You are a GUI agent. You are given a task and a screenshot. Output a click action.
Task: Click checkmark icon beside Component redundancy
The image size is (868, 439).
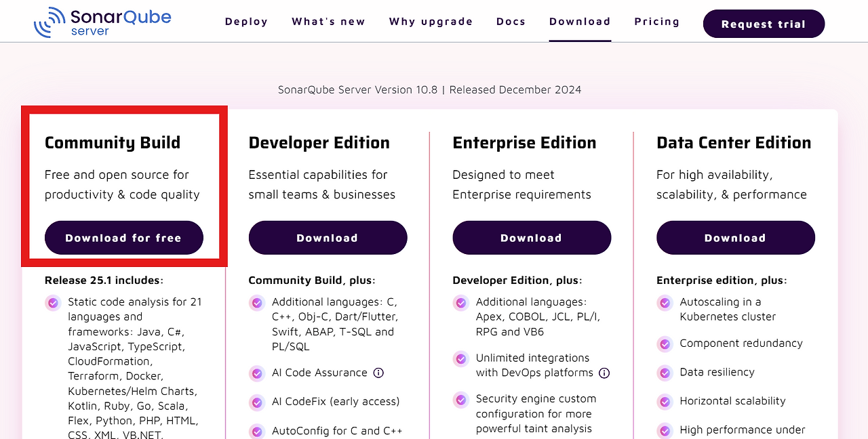tap(665, 344)
